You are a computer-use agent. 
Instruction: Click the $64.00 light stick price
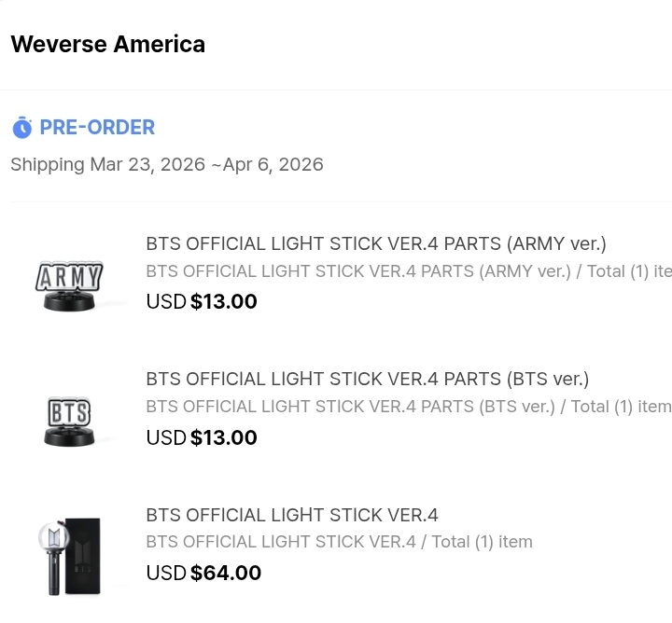225,573
